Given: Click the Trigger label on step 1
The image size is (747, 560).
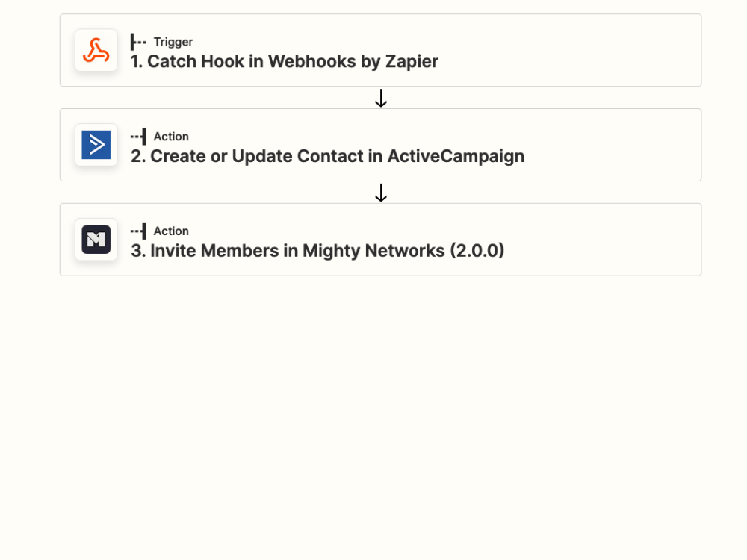Looking at the screenshot, I should click(x=172, y=42).
